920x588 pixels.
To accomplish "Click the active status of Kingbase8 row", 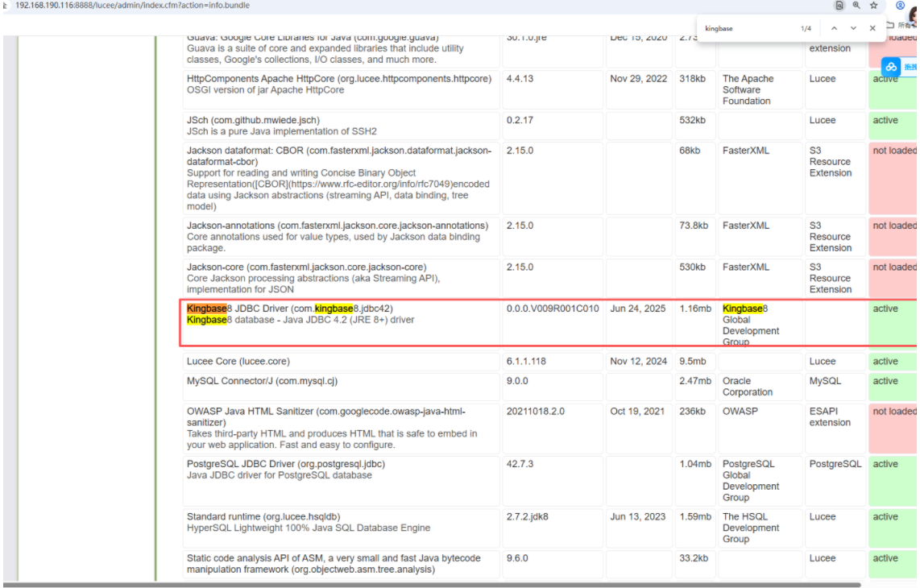I will pyautogui.click(x=885, y=308).
